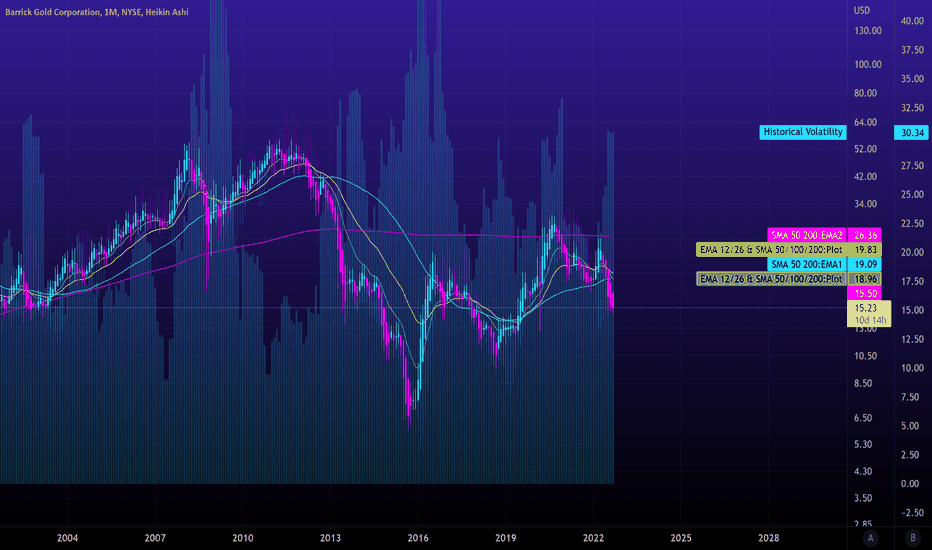Select the 0.00 volatility scale label

[x=910, y=484]
